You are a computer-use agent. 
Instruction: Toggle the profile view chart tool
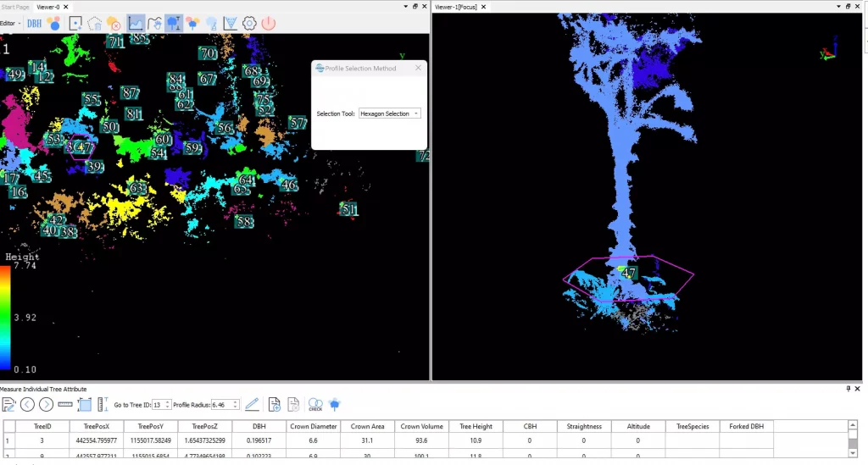tap(136, 23)
